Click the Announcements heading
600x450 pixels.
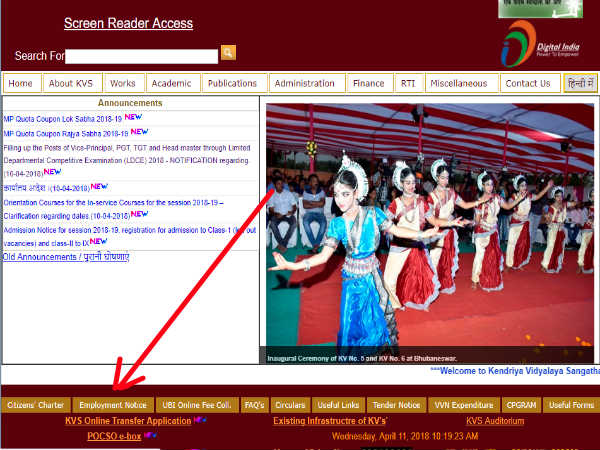(x=130, y=103)
